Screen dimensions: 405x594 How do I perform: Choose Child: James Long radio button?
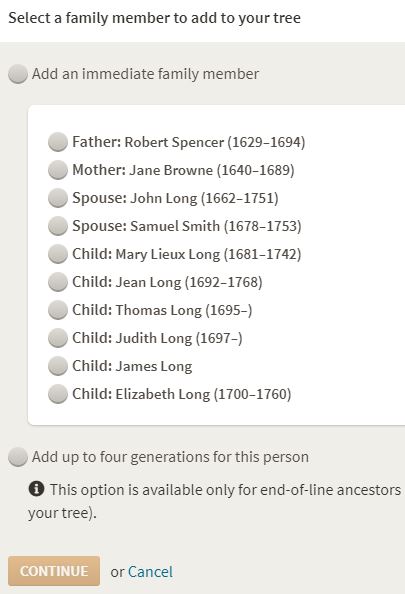(58, 366)
